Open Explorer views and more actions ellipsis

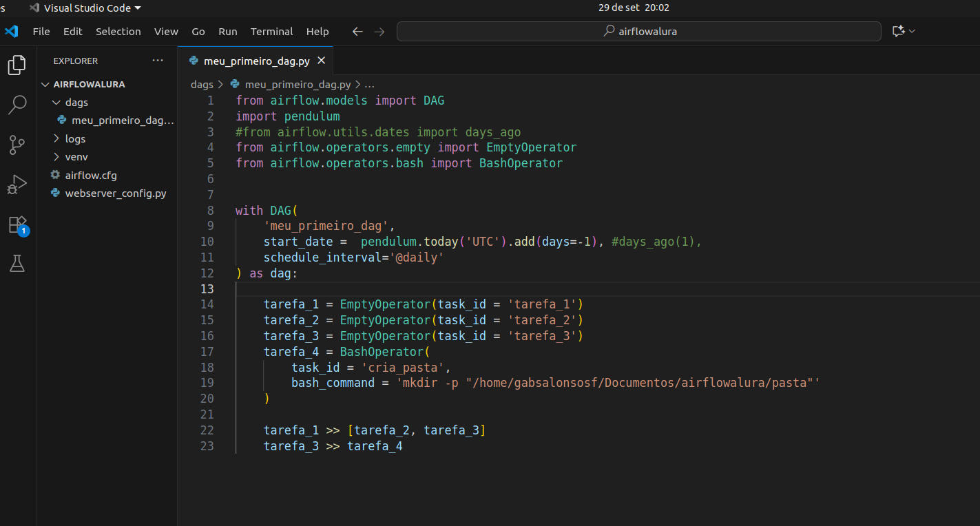158,61
